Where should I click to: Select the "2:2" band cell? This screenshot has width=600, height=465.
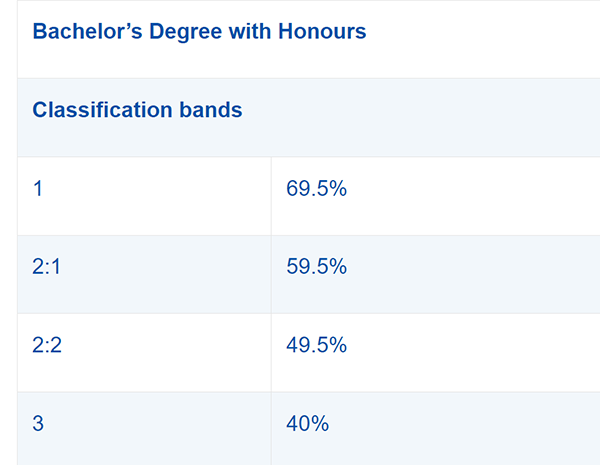coord(48,345)
